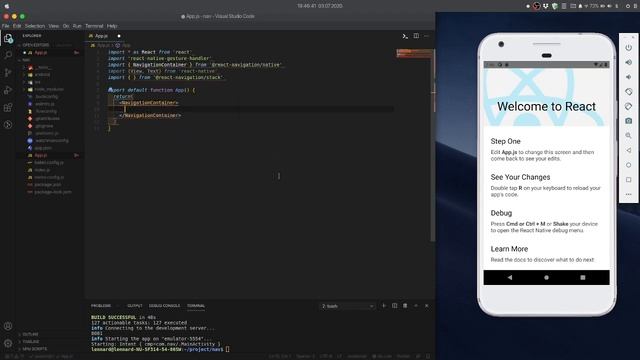The image size is (640, 360).
Task: Close the terminal panel
Action: (427, 306)
